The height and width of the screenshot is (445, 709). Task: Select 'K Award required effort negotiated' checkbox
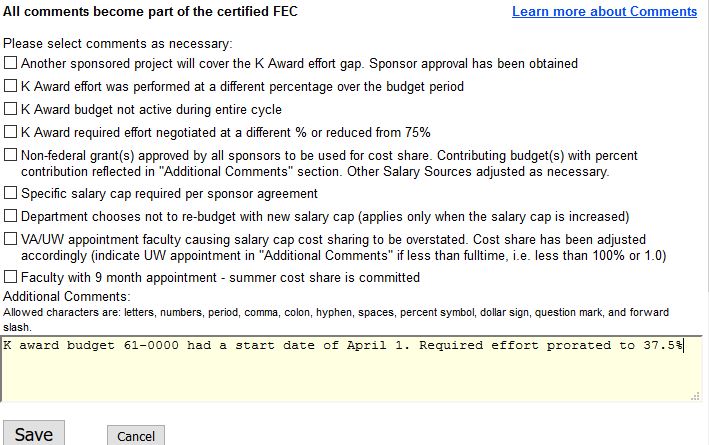10,132
